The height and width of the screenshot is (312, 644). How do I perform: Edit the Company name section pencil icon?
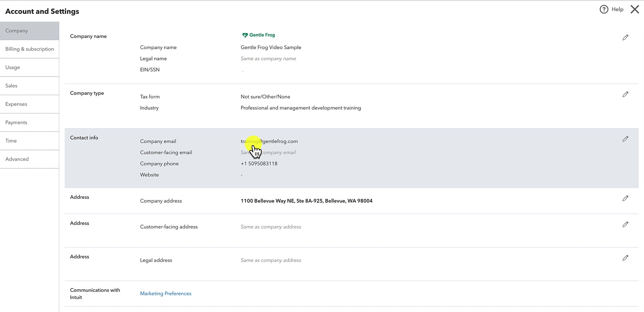pyautogui.click(x=625, y=37)
